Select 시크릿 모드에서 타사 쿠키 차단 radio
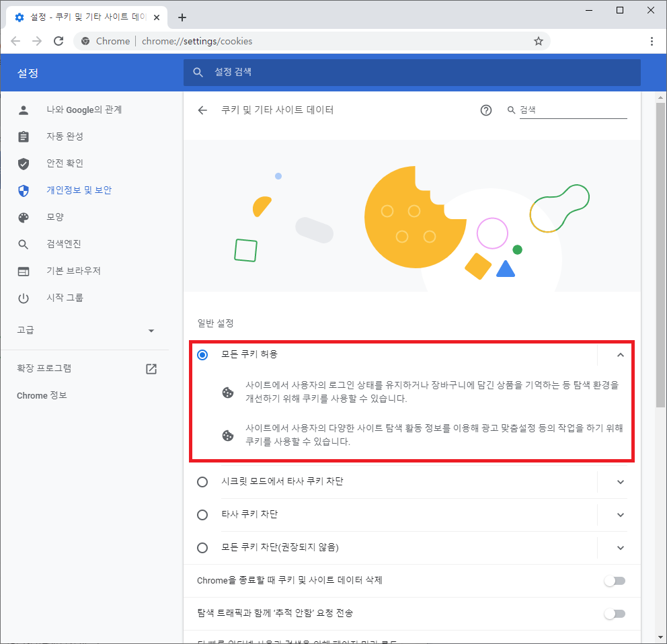667x644 pixels. pos(202,482)
